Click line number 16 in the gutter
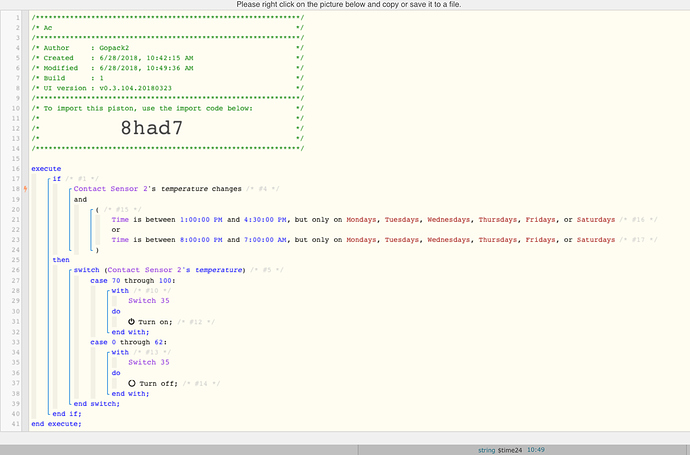This screenshot has width=690, height=455. point(16,169)
